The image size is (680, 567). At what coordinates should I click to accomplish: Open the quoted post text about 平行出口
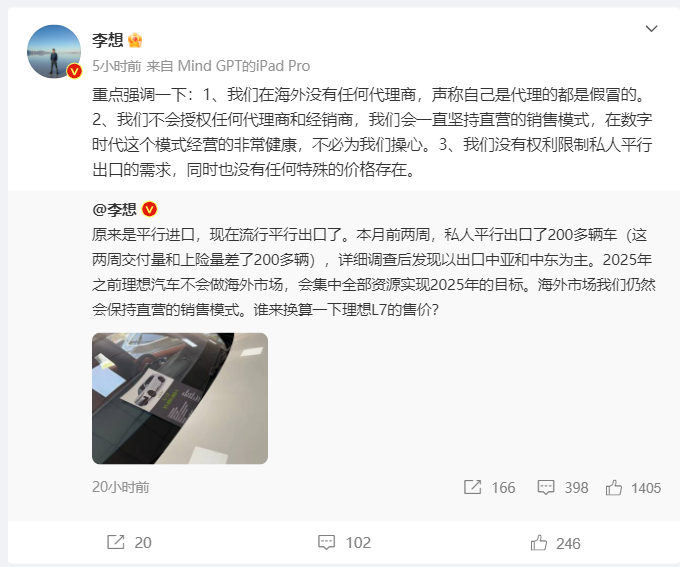coord(373,272)
